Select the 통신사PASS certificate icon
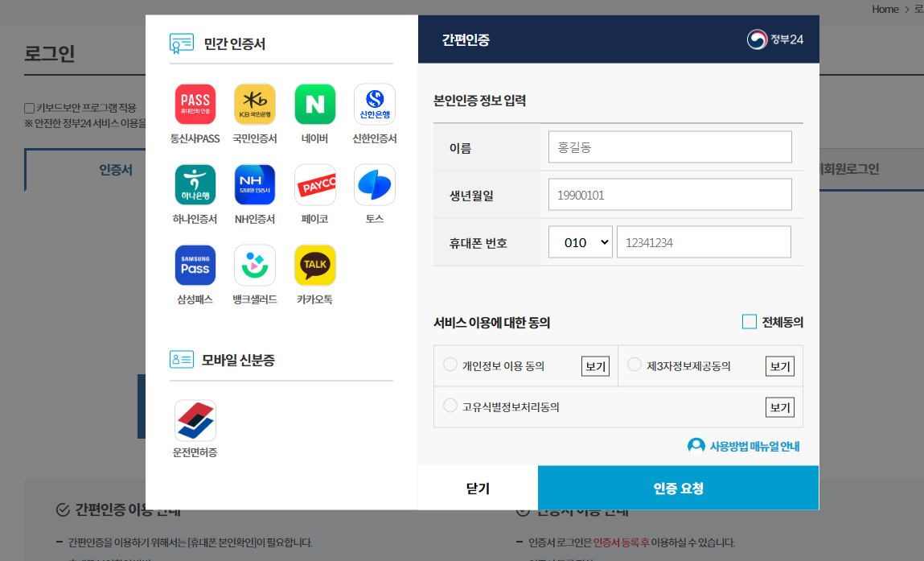 pyautogui.click(x=195, y=105)
